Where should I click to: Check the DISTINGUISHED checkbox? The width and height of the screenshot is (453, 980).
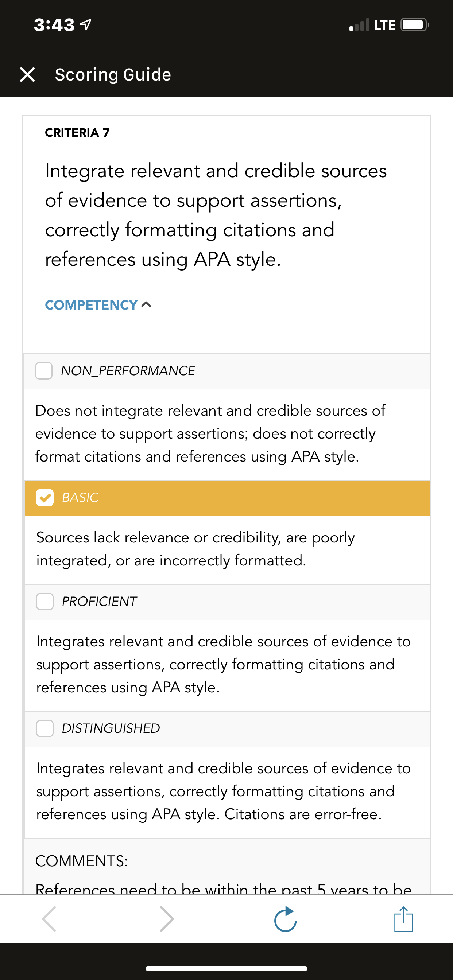point(45,728)
